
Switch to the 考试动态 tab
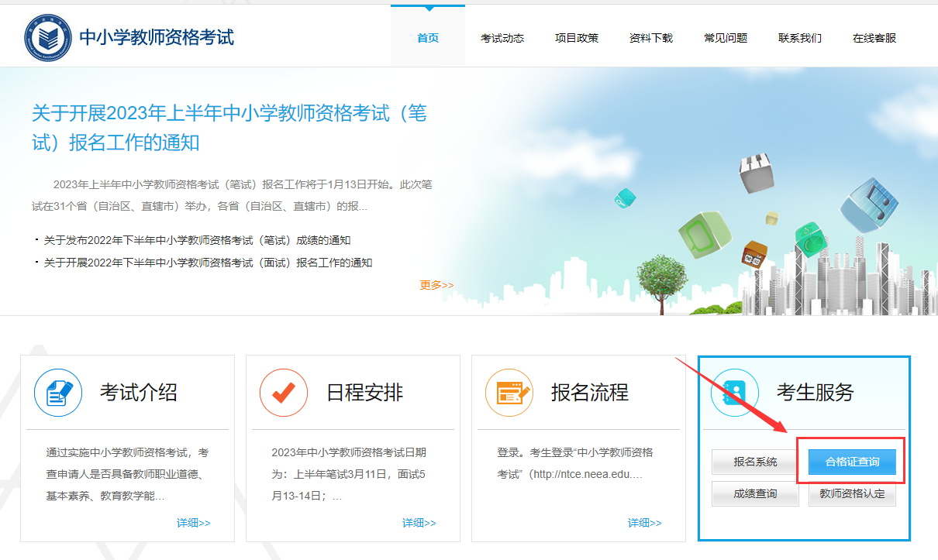point(502,36)
